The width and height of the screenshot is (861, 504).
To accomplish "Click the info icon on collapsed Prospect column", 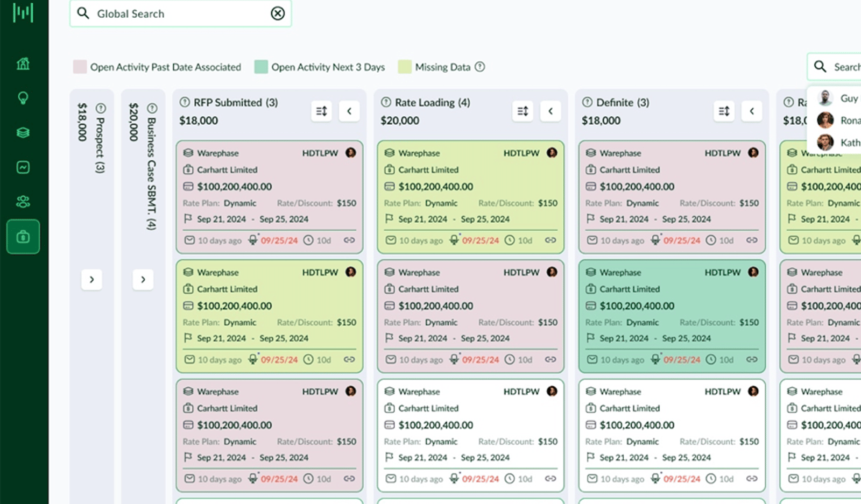I will (x=101, y=108).
